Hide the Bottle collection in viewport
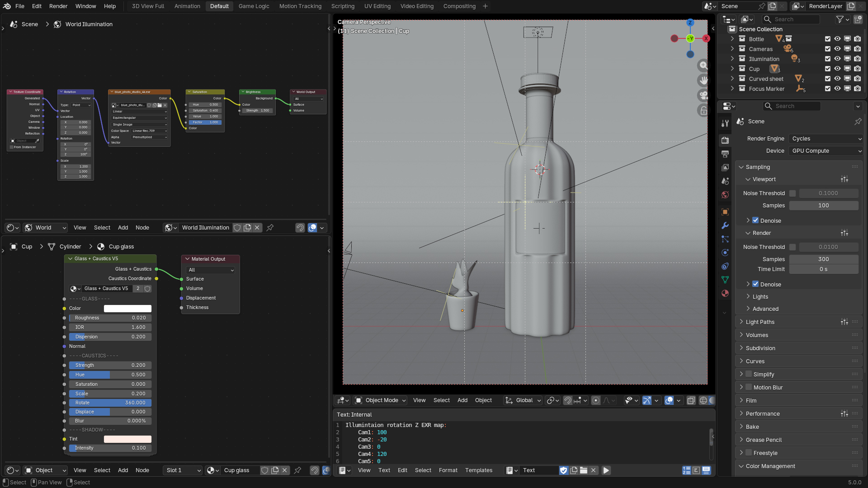Image resolution: width=868 pixels, height=488 pixels. click(837, 39)
